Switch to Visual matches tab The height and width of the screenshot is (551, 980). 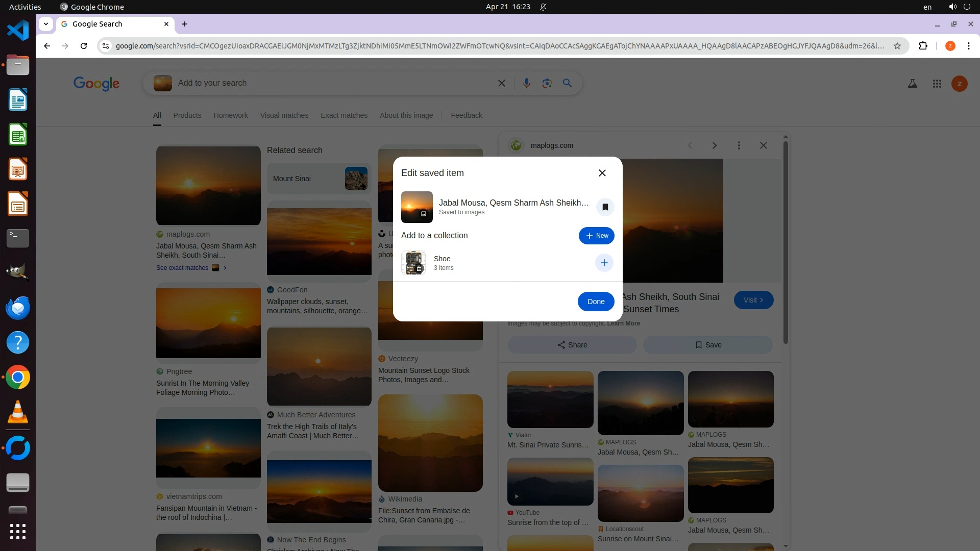pyautogui.click(x=284, y=115)
